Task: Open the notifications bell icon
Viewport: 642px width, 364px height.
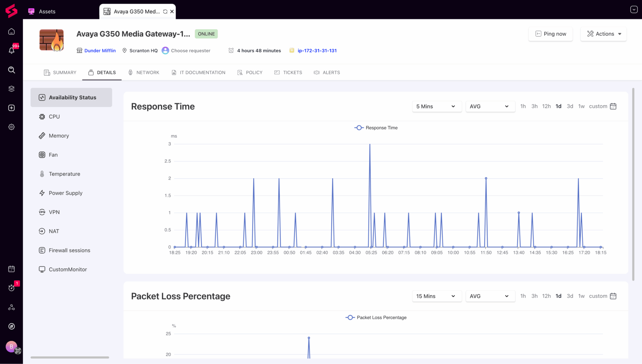Action: pos(12,50)
